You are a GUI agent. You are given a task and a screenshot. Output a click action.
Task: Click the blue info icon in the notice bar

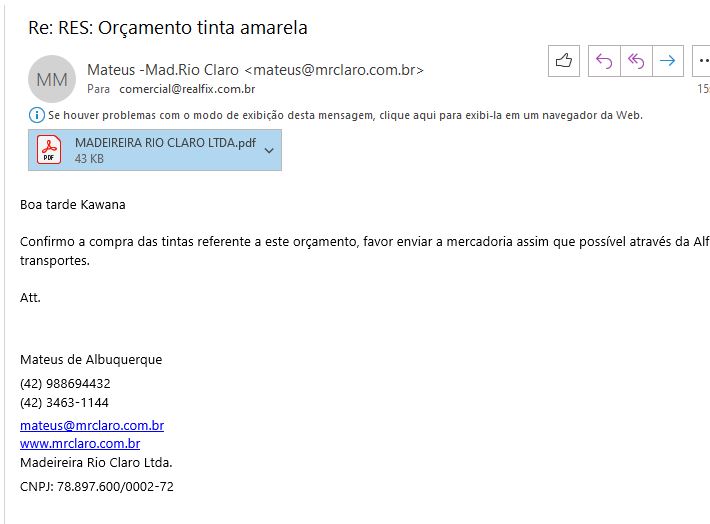click(x=38, y=115)
